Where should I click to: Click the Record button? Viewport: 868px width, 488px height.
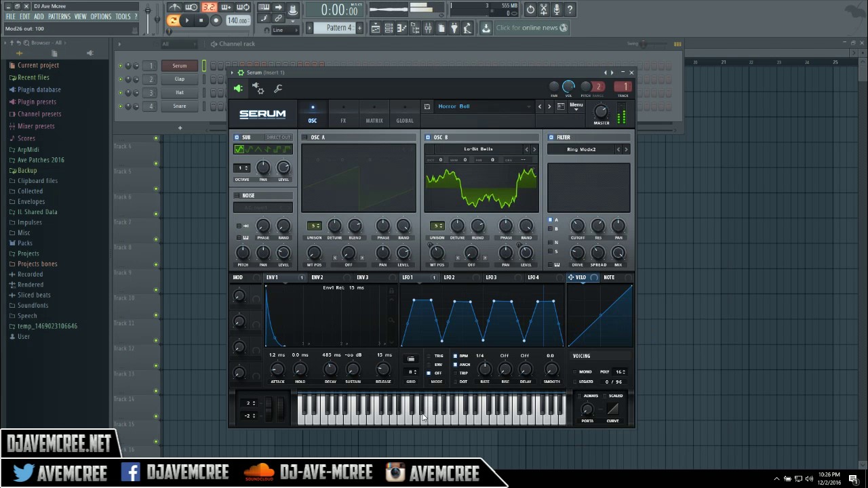coord(216,20)
